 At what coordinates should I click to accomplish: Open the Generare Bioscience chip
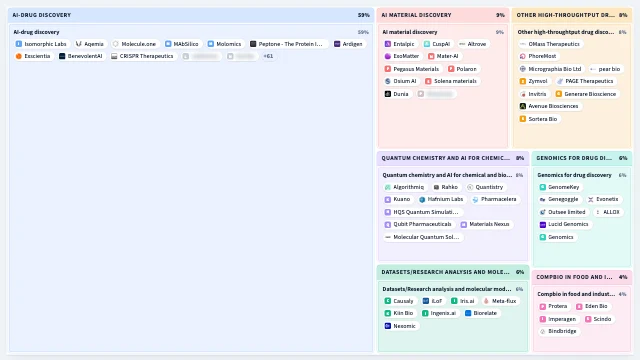[586, 94]
